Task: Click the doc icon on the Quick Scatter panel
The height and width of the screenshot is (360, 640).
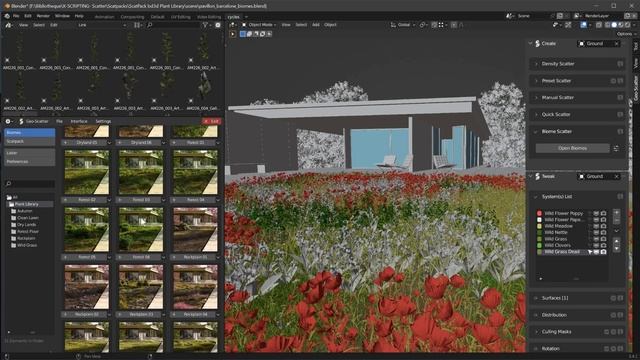Action: pyautogui.click(x=620, y=115)
